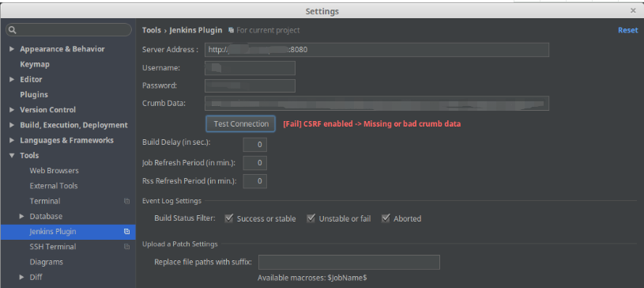Image resolution: width=644 pixels, height=288 pixels.
Task: Collapse the Tools tree node
Action: click(12, 156)
